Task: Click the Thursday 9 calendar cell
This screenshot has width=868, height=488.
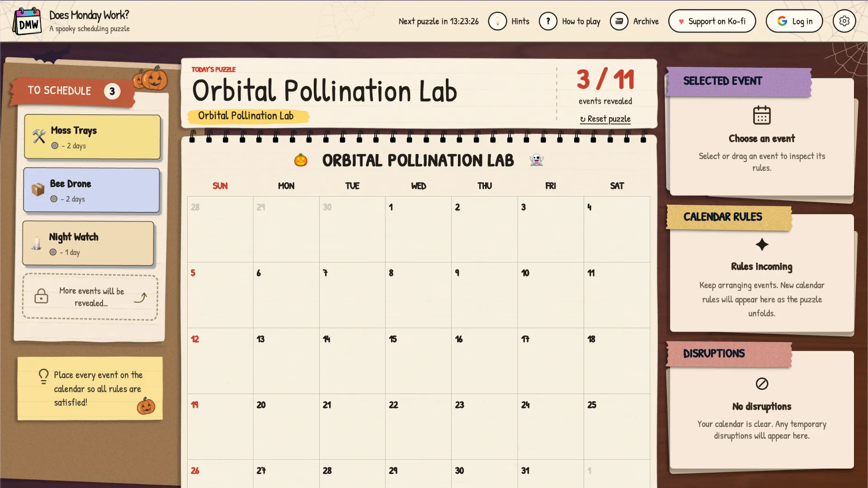Action: click(484, 295)
